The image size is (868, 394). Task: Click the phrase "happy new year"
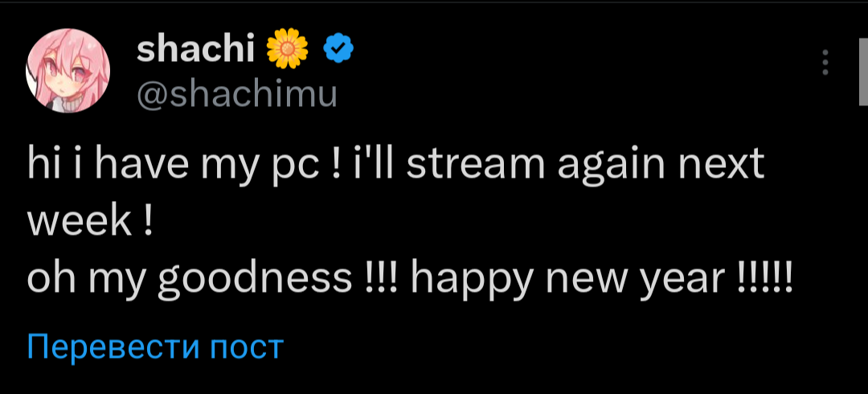point(567,278)
